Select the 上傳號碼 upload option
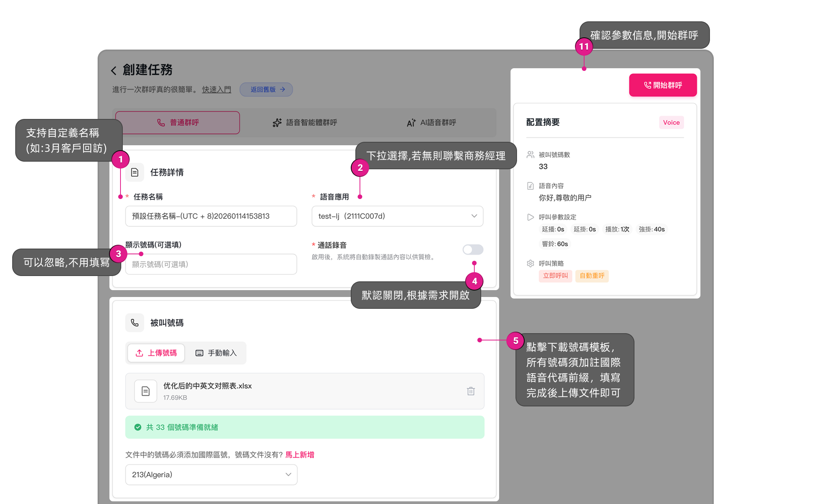819x504 pixels. coord(156,353)
